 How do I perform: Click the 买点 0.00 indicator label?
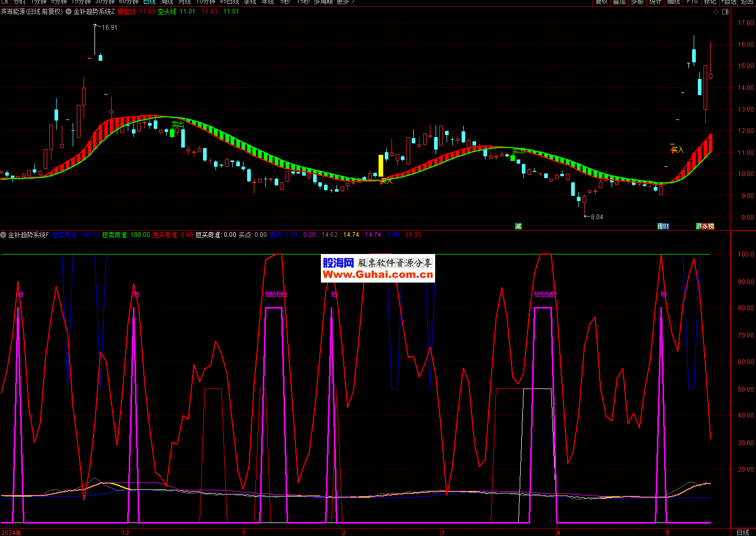[x=252, y=235]
